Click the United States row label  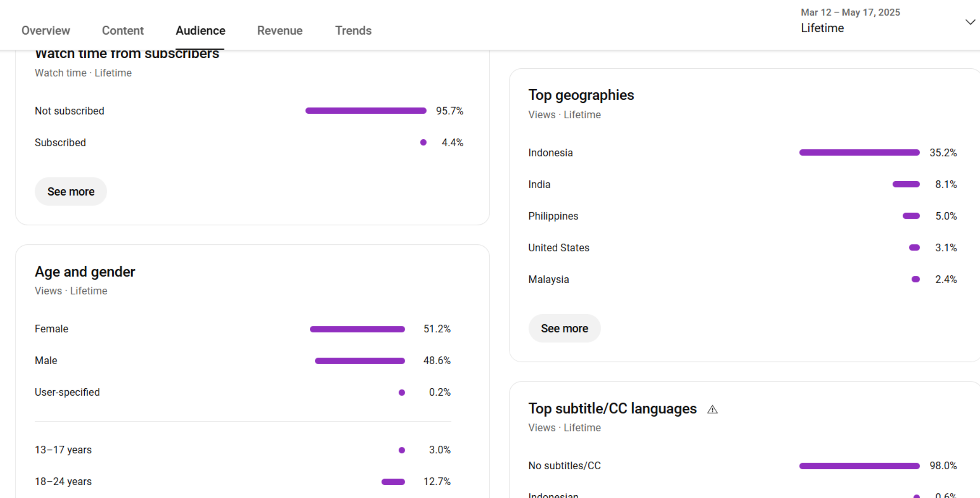[x=559, y=248]
